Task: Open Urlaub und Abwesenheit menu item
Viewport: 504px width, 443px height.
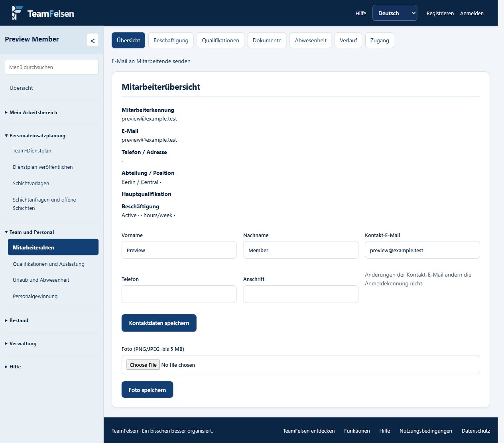Action: 41,280
